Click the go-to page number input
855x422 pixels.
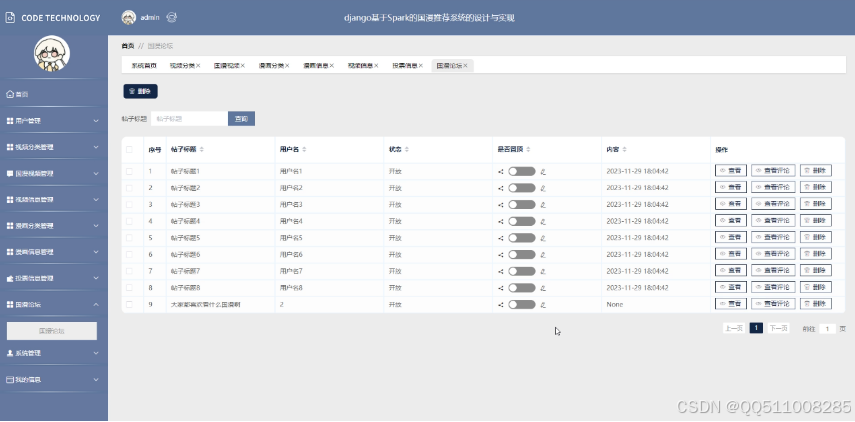tap(827, 329)
